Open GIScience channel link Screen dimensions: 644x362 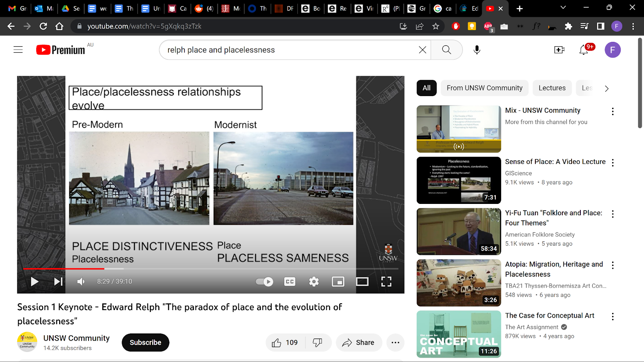coord(518,173)
